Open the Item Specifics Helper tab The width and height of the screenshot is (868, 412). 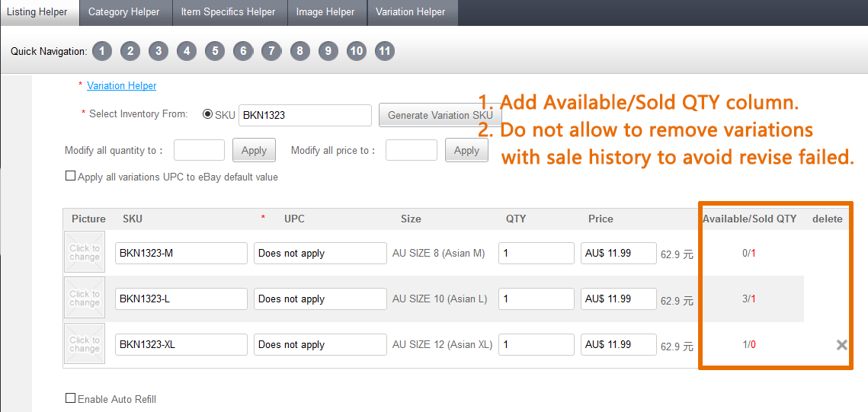[228, 12]
